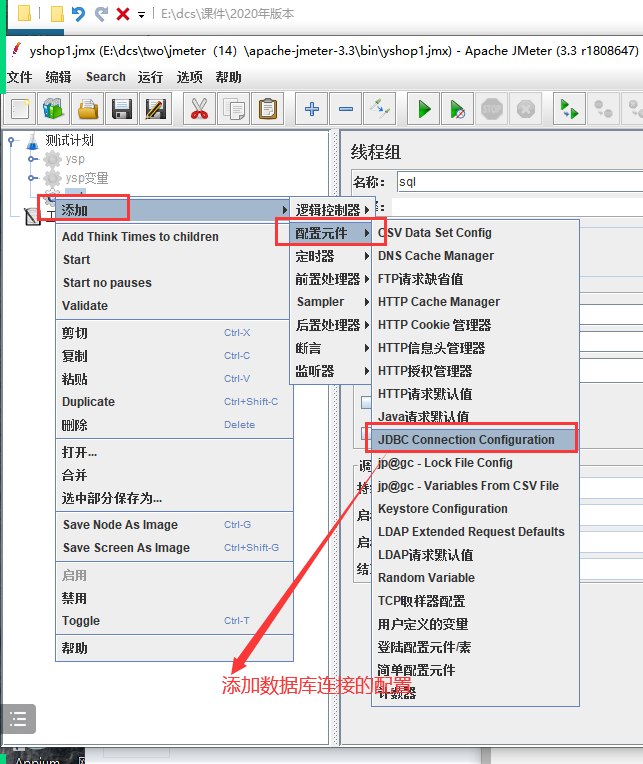Collapse the 测试计划 root node

[12, 141]
